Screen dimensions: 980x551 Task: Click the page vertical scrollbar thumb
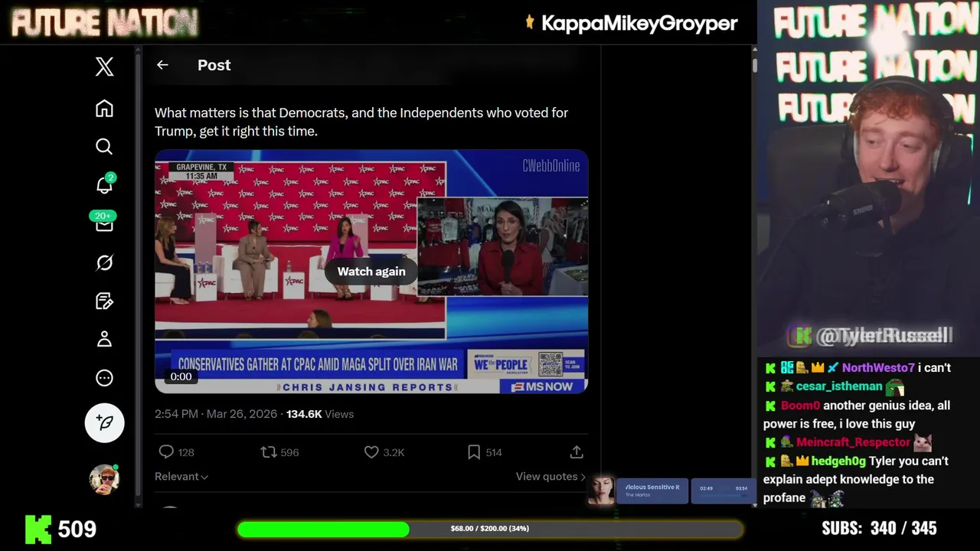point(754,66)
